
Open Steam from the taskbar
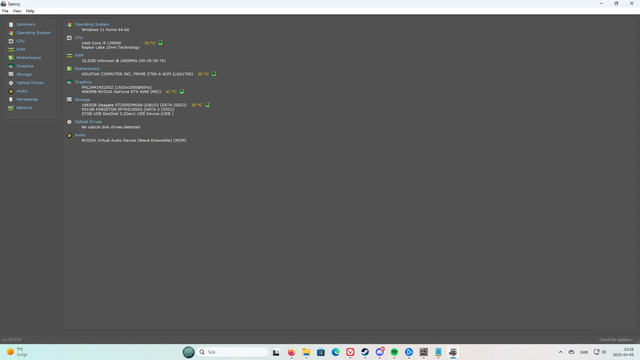click(365, 352)
